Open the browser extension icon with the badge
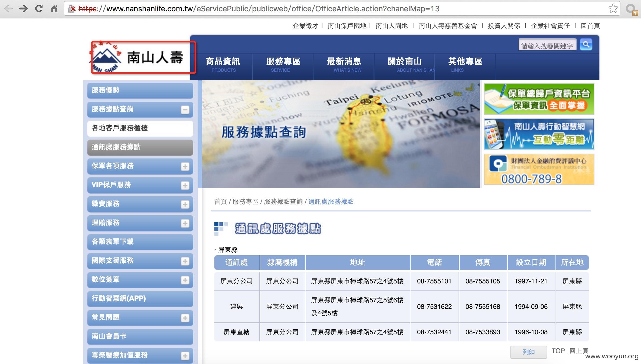The width and height of the screenshot is (641, 364). 632,9
